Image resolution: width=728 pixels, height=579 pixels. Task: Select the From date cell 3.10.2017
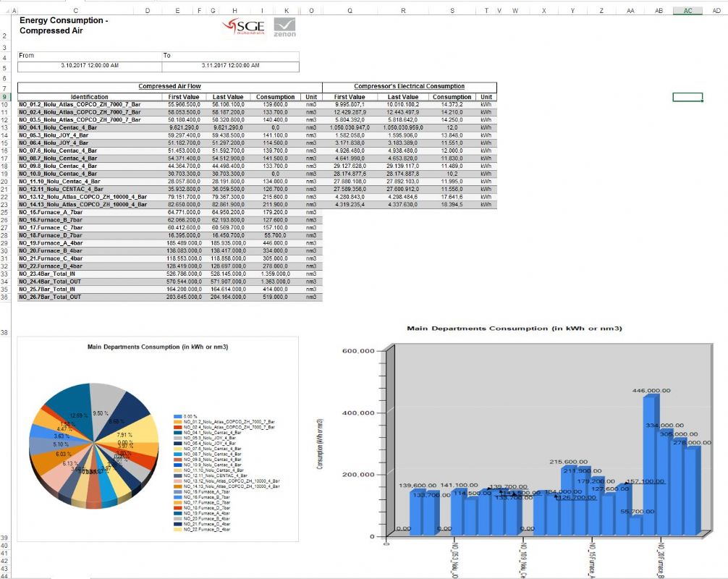coord(90,66)
